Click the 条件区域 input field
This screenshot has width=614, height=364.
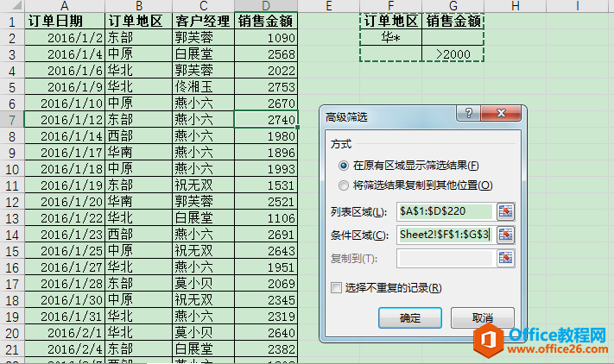pos(446,235)
